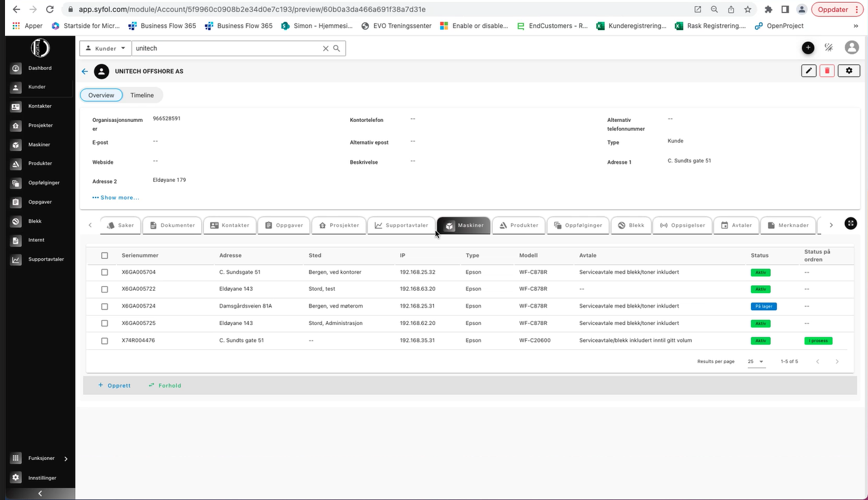Image resolution: width=868 pixels, height=500 pixels.
Task: Select Maskiner in the left sidebar
Action: [39, 144]
